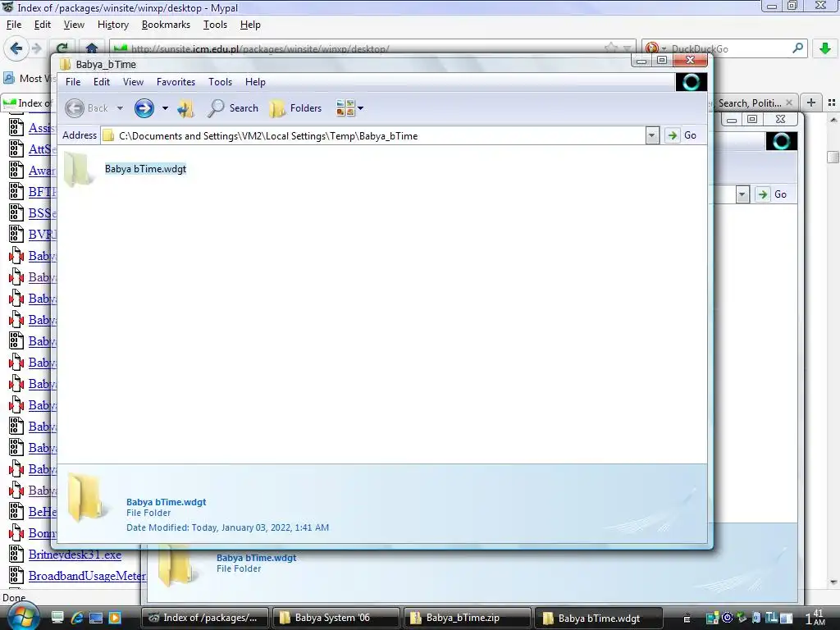This screenshot has height=630, width=840.
Task: Click the Mypal home button
Action: coord(92,48)
